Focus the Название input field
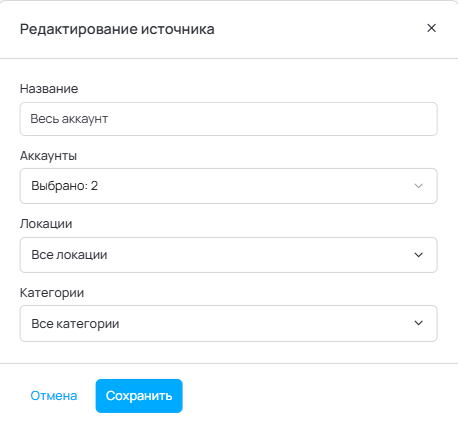Viewport: 458px width, 424px height. pyautogui.click(x=229, y=119)
